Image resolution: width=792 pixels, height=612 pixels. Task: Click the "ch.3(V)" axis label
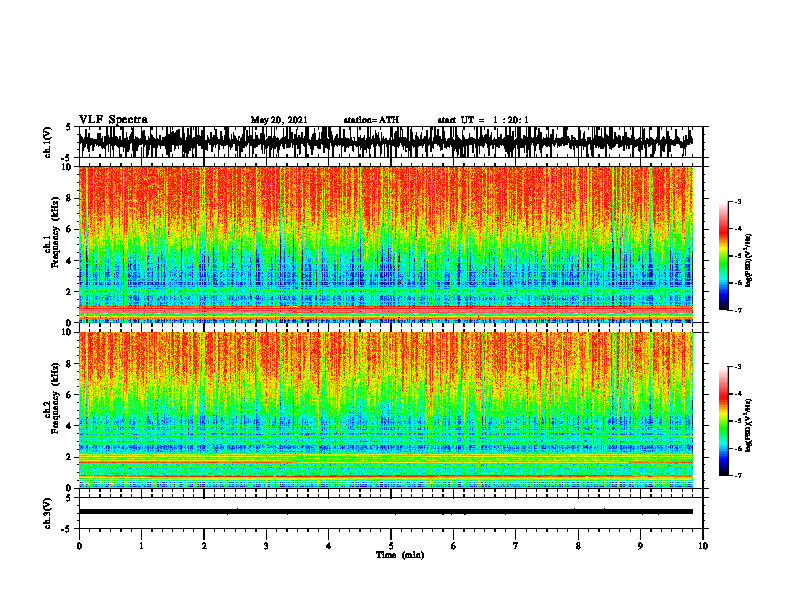pos(48,513)
